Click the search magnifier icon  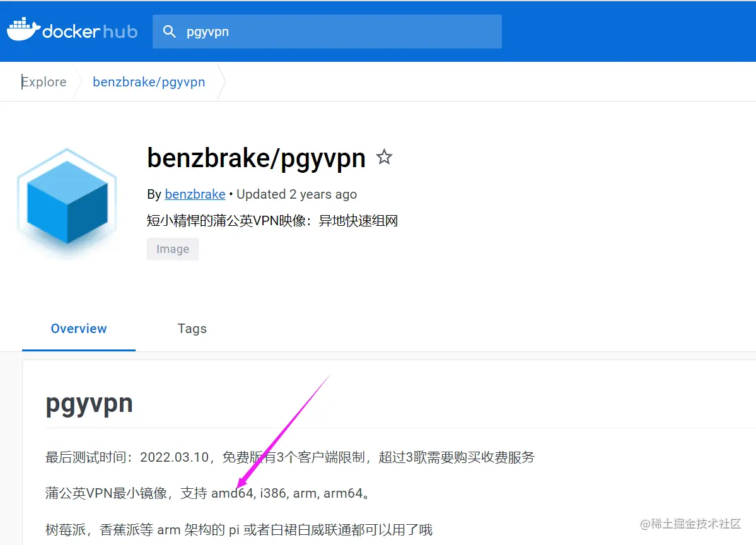point(169,32)
